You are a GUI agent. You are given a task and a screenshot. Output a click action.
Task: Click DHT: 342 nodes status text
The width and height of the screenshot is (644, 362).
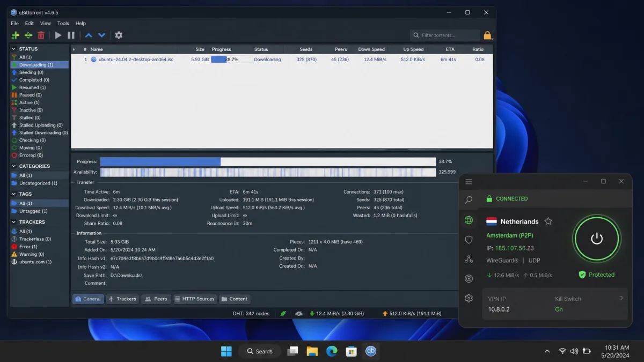click(251, 314)
